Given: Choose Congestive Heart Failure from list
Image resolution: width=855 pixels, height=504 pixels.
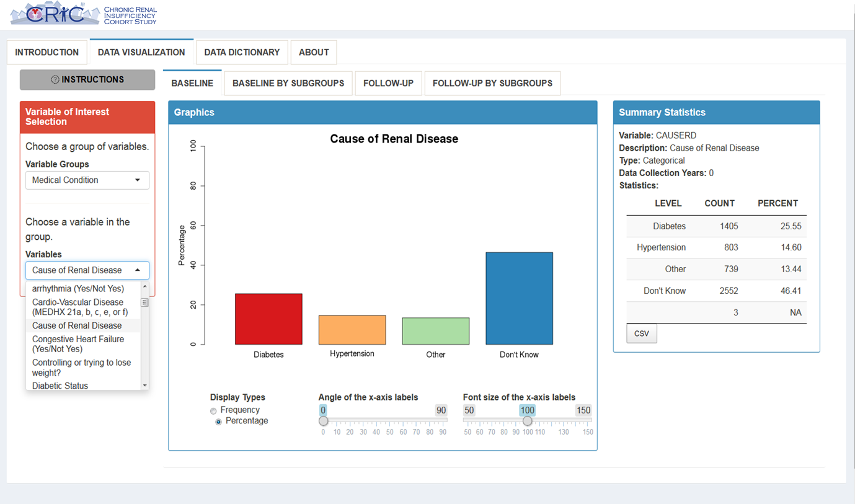Looking at the screenshot, I should point(78,344).
